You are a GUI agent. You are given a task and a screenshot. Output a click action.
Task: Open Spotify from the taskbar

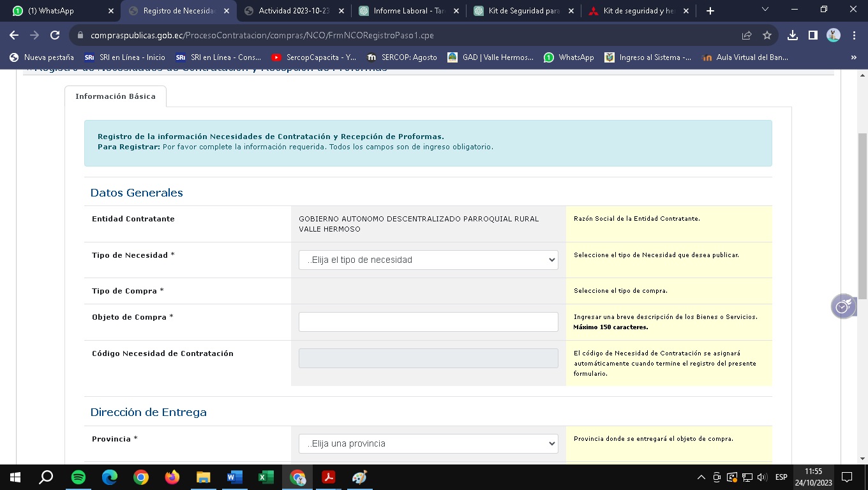pyautogui.click(x=79, y=477)
